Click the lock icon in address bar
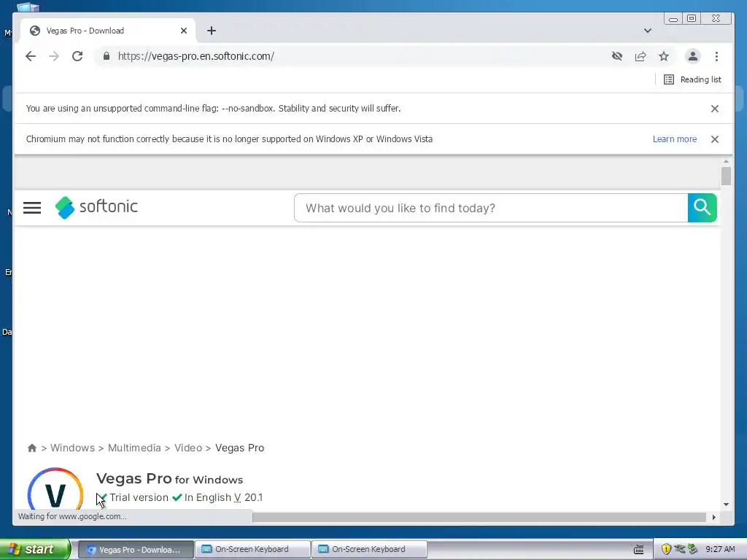 pyautogui.click(x=107, y=56)
